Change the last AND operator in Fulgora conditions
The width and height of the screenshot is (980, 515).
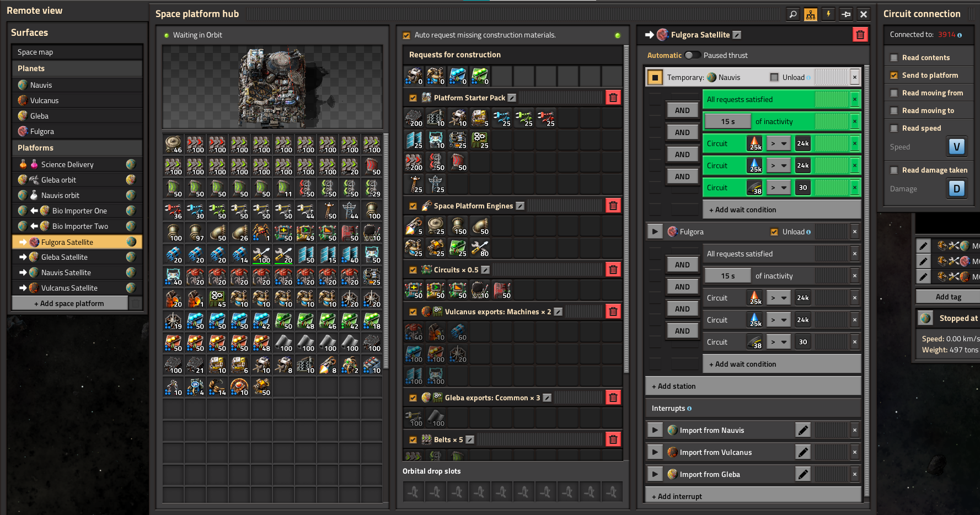[x=682, y=331]
